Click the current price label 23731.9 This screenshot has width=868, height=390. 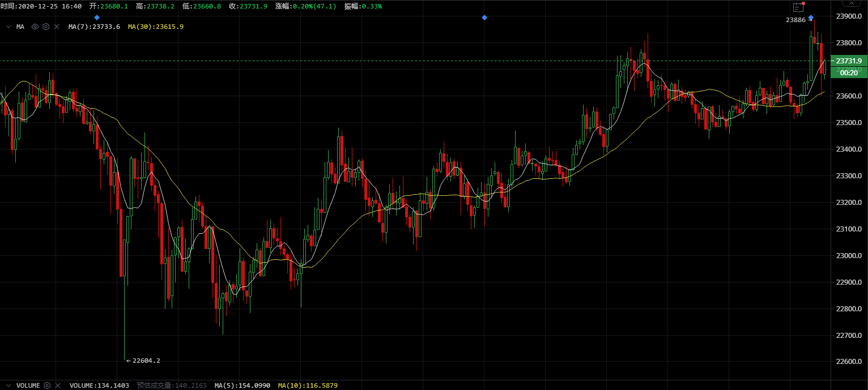(848, 61)
